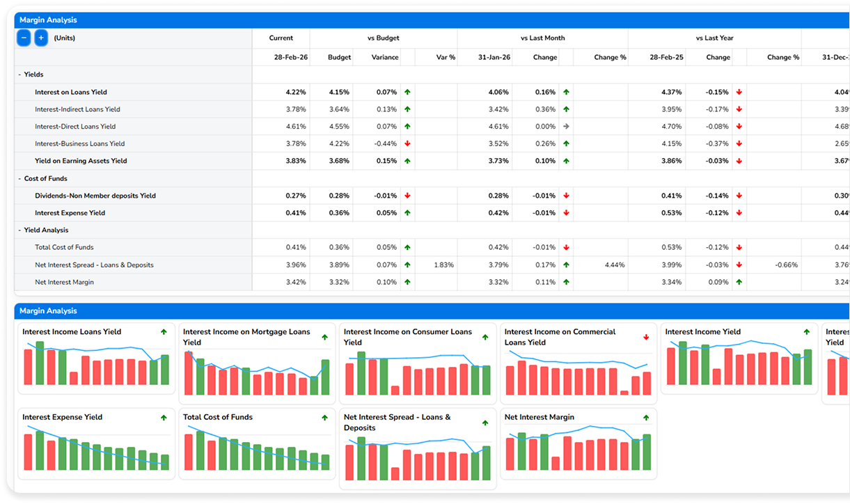850x504 pixels.
Task: Click red down arrow in Interest on Loans Yield last-year change
Action: pos(739,92)
